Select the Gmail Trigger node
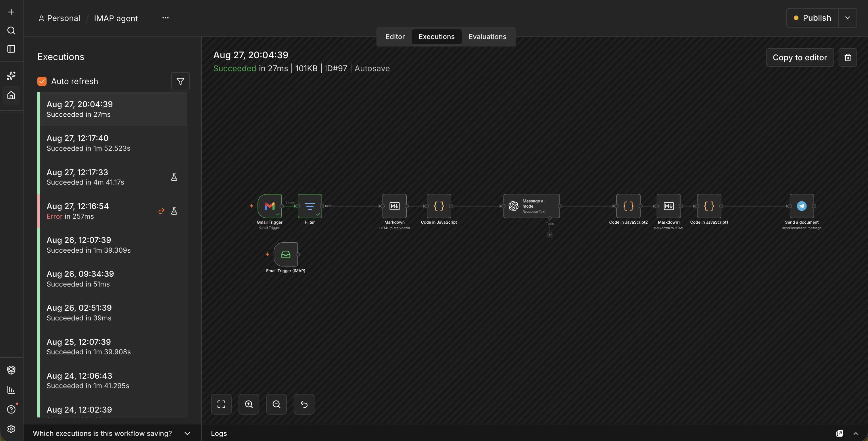 coord(270,206)
